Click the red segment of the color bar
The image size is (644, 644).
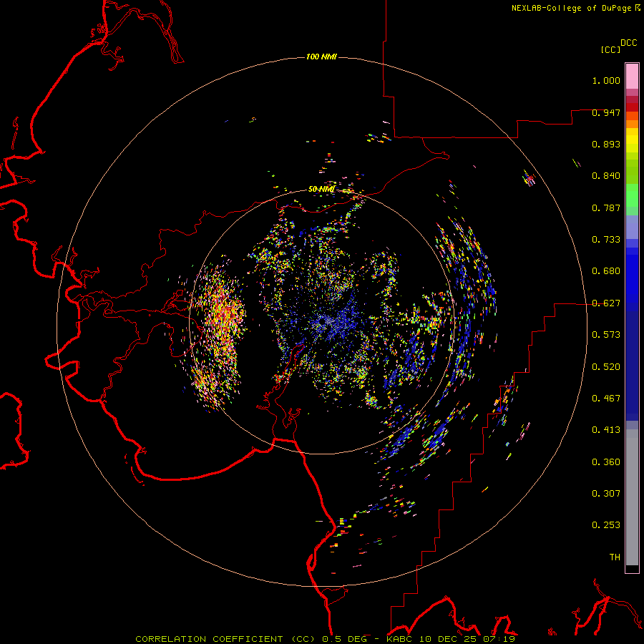pyautogui.click(x=632, y=107)
